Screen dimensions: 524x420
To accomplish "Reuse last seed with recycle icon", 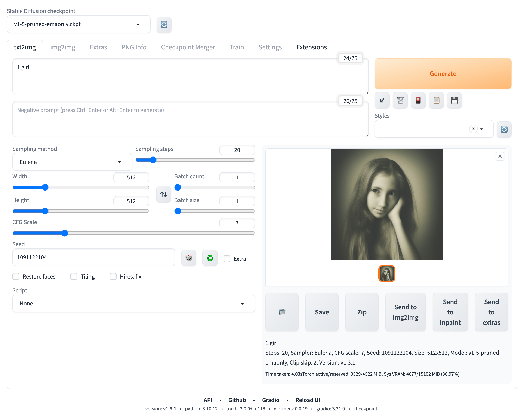I will click(210, 258).
